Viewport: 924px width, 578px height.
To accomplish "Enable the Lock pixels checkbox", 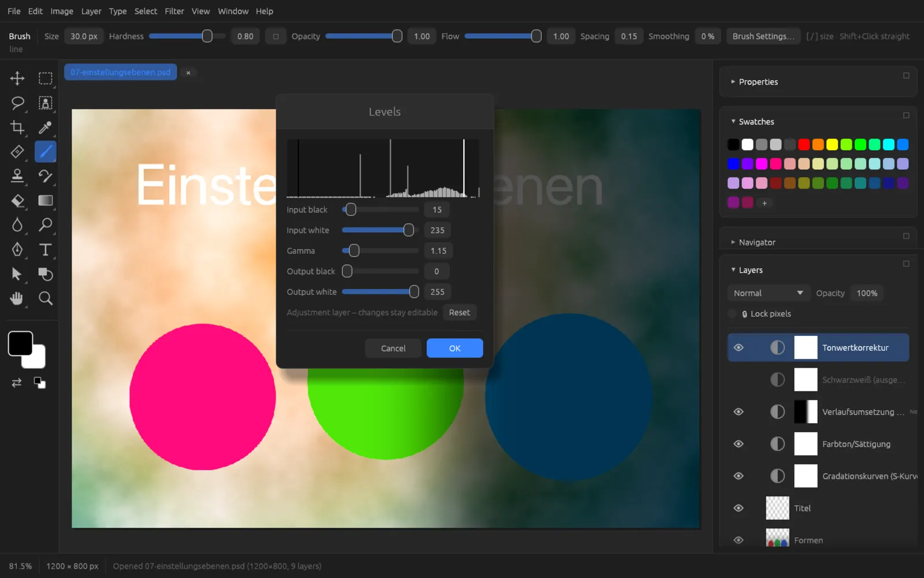I will [732, 314].
